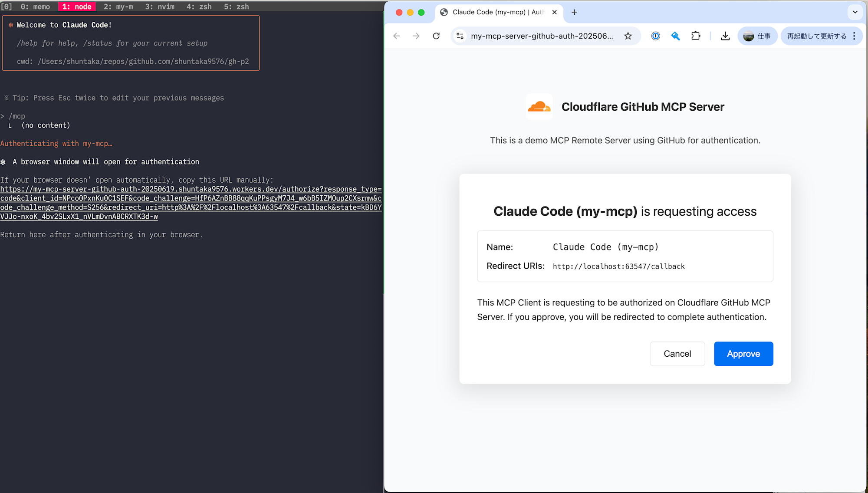Screen dimensions: 868x493
Task: Close the browser window with red button
Action: [399, 12]
